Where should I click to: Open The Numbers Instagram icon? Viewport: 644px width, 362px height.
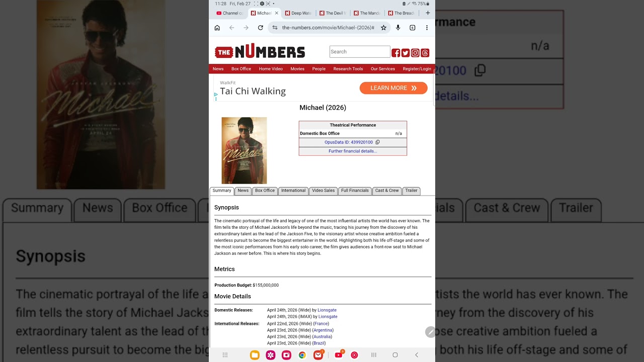(415, 53)
